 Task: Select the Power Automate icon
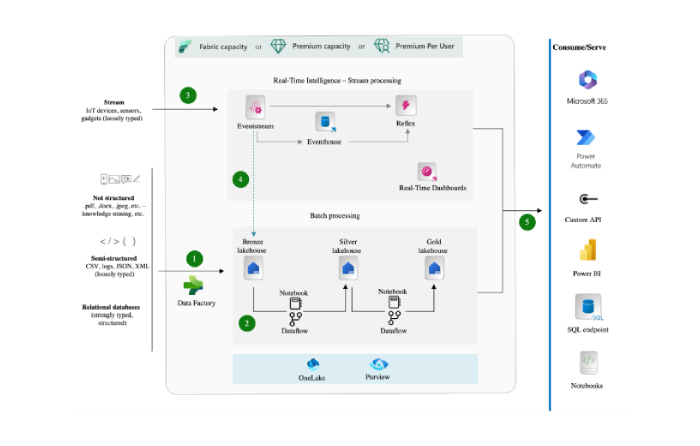point(588,139)
